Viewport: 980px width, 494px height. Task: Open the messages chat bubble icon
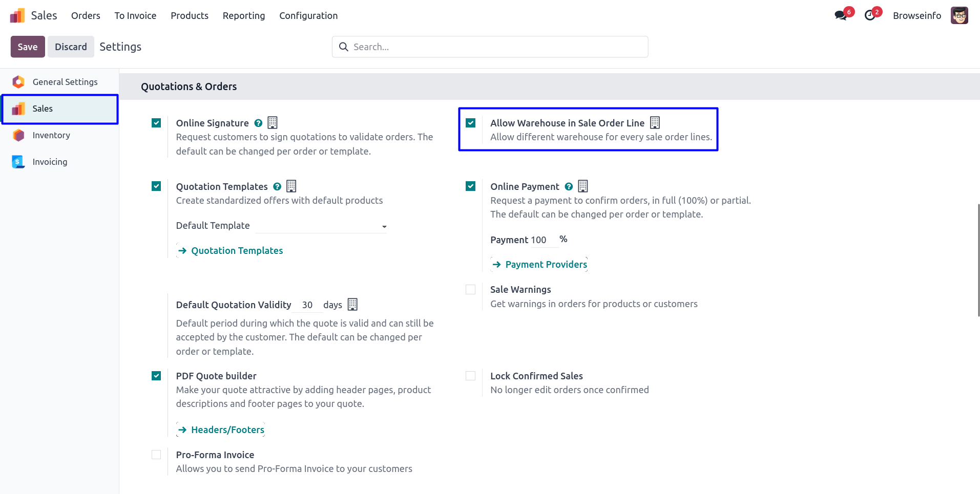pos(840,15)
